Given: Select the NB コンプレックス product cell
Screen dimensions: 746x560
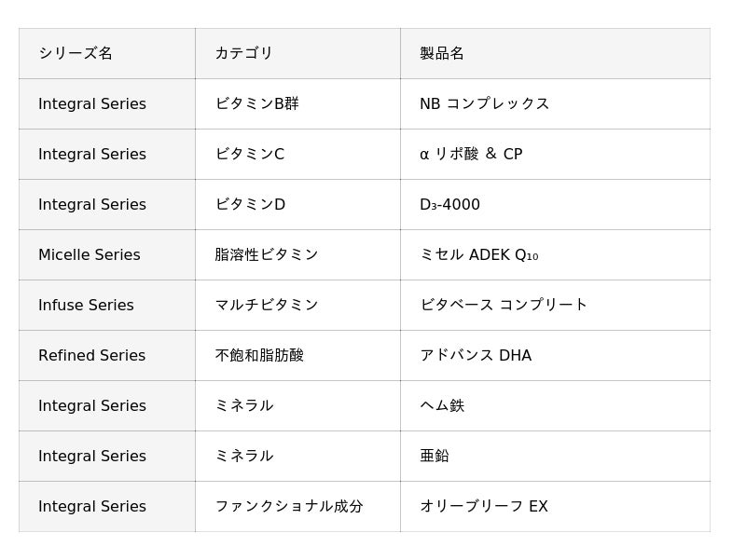Looking at the screenshot, I should pos(555,103).
